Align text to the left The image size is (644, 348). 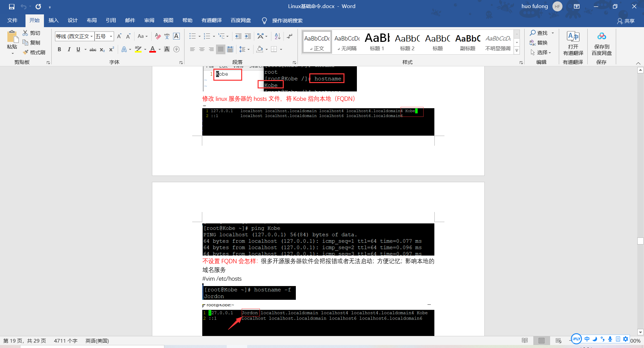point(193,50)
